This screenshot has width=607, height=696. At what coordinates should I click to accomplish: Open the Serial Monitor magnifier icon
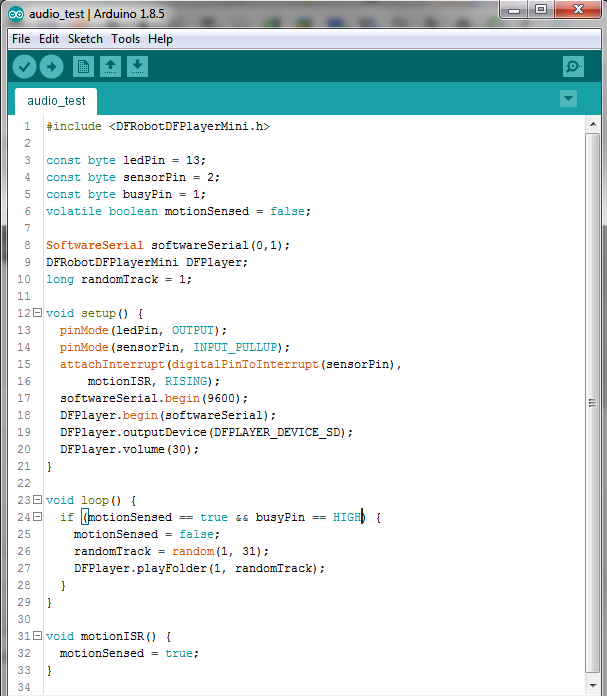coord(573,67)
